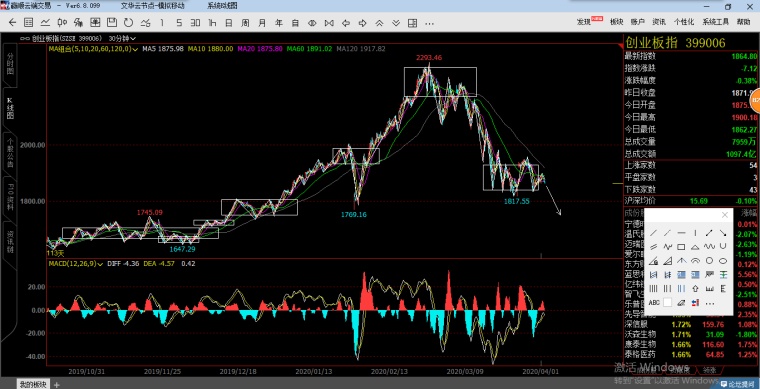
Task: Click the back arrow in top toolbar
Action: tap(13, 22)
